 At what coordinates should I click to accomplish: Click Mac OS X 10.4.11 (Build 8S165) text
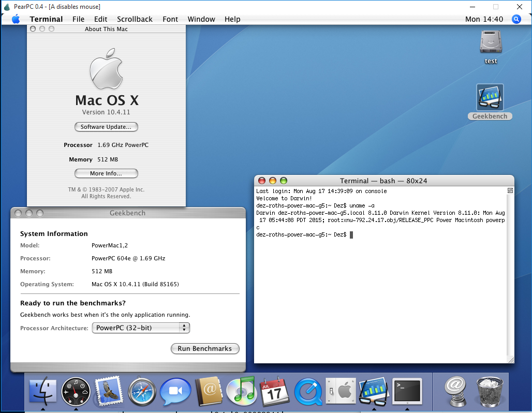tap(135, 284)
